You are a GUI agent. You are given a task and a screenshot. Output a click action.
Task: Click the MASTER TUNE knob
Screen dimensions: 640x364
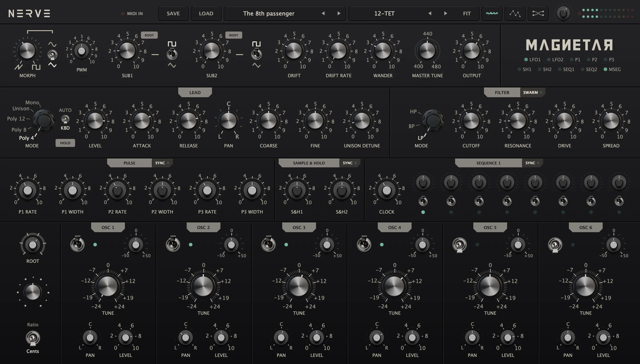coord(427,51)
